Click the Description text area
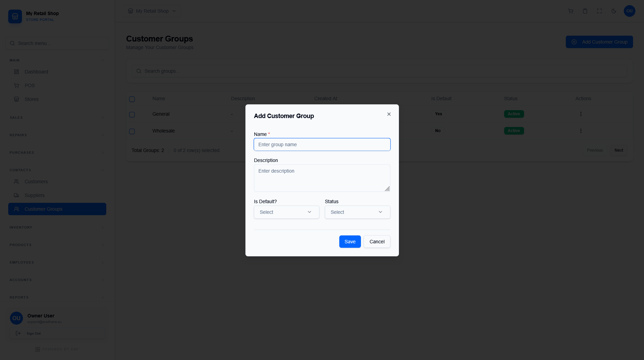 pos(322,178)
